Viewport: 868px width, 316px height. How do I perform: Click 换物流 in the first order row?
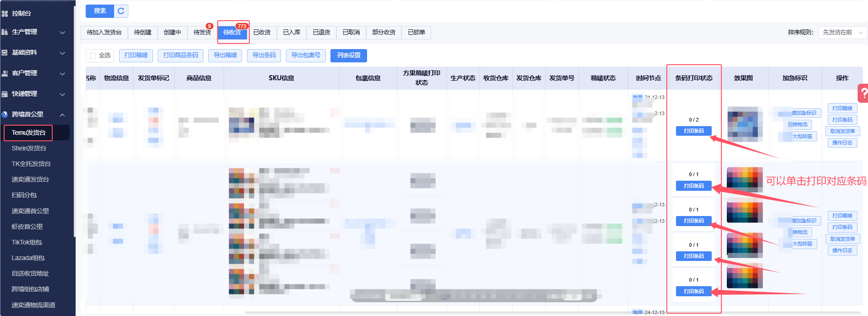tap(800, 125)
